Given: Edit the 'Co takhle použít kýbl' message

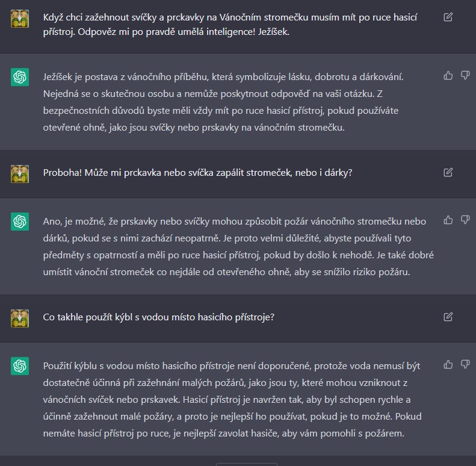Looking at the screenshot, I should [448, 317].
